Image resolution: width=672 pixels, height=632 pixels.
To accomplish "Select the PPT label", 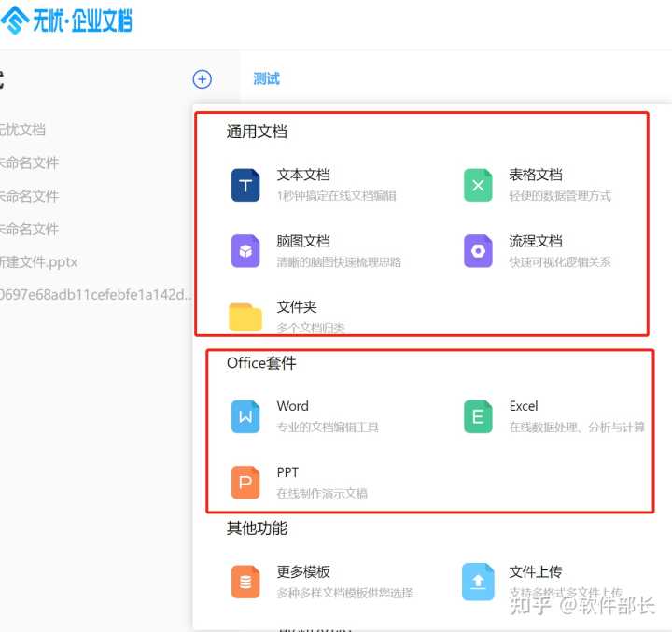I will point(287,472).
